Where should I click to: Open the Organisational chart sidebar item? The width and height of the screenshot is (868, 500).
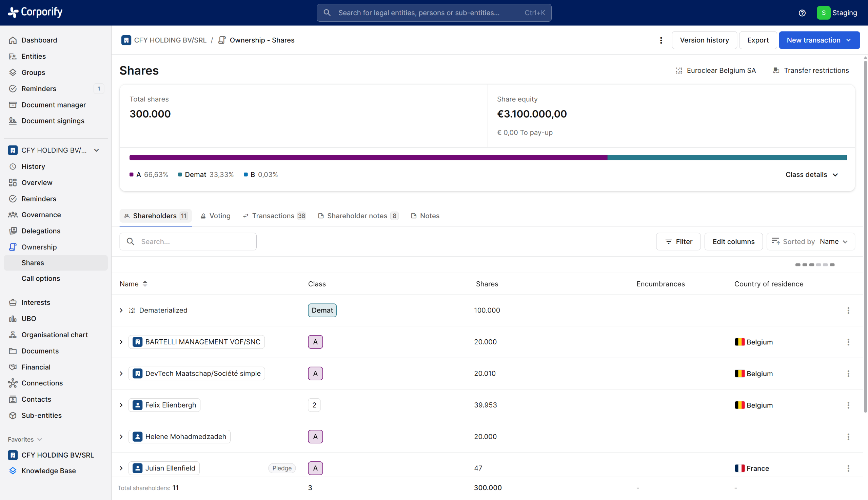[x=55, y=335]
